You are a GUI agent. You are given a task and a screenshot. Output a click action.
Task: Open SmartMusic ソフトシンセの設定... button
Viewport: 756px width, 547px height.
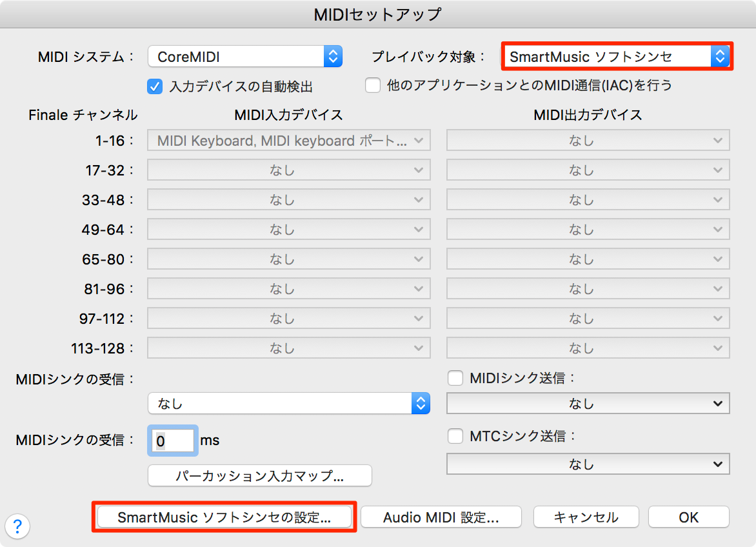(224, 517)
